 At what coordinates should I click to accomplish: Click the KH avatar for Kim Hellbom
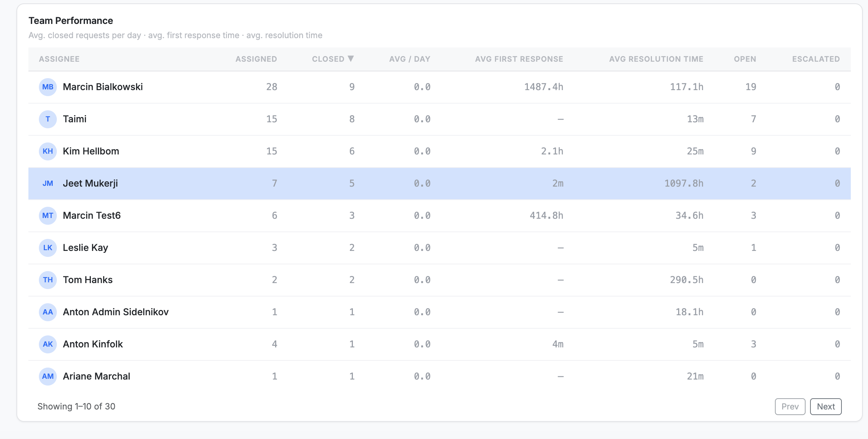point(48,151)
